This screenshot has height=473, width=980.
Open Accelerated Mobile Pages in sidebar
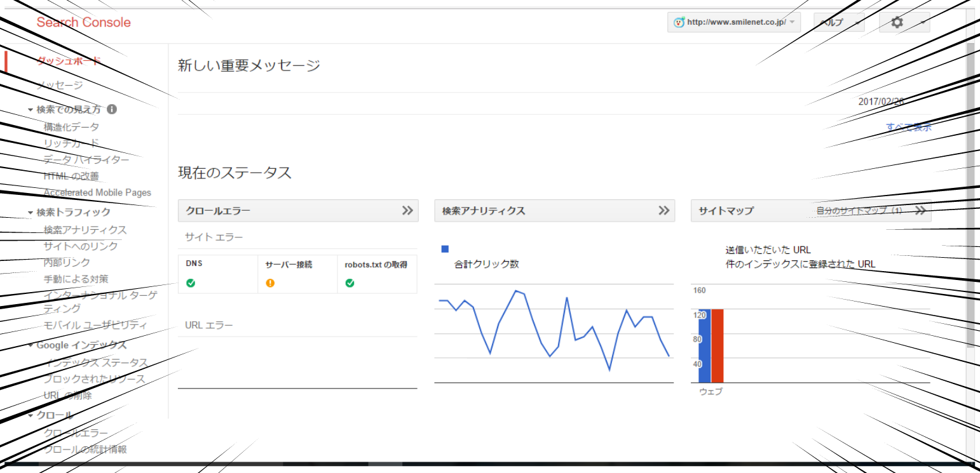point(97,192)
